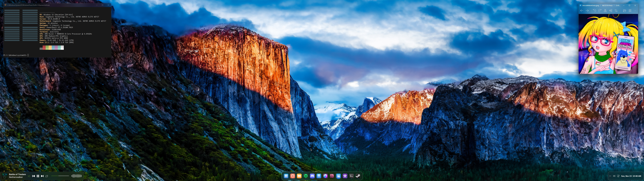Open Affinity Photo from the dock
Image resolution: width=644 pixels, height=181 pixels.
pyautogui.click(x=332, y=176)
